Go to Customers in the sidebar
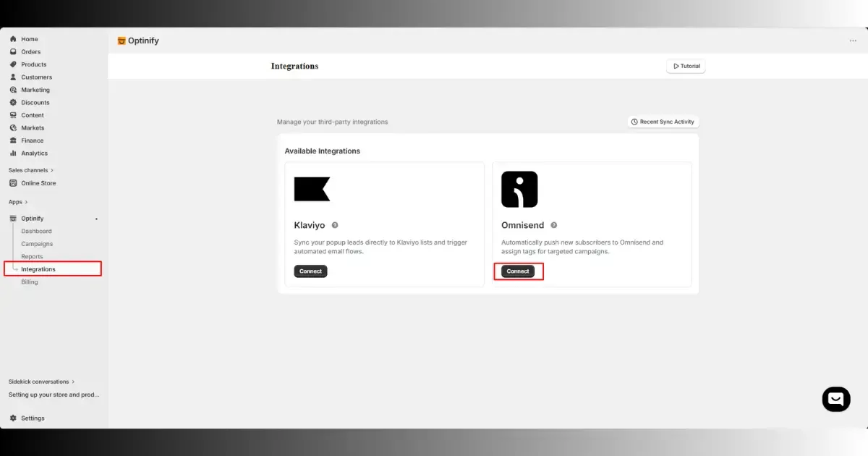868x456 pixels. pyautogui.click(x=36, y=77)
